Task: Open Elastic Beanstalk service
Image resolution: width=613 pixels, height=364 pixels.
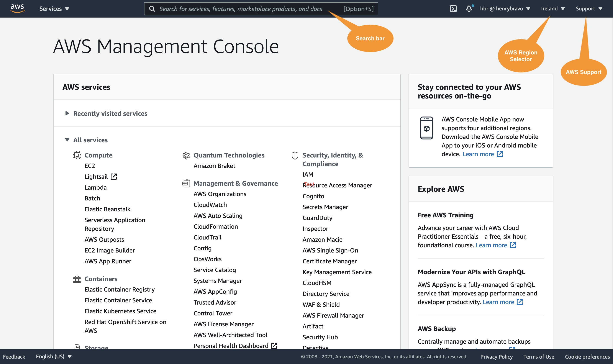Action: [x=107, y=209]
